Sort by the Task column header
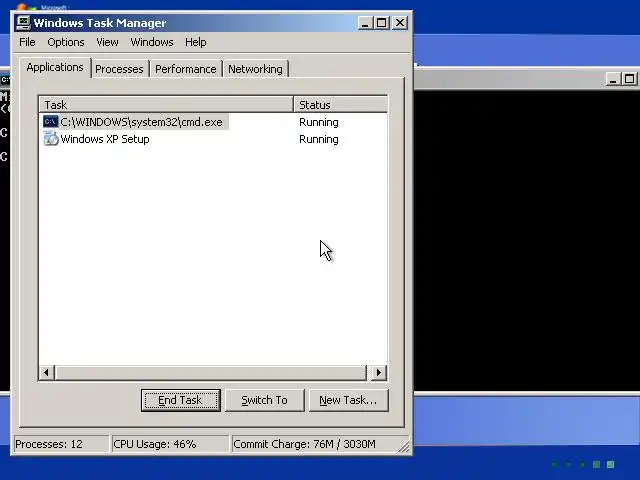 pos(167,105)
